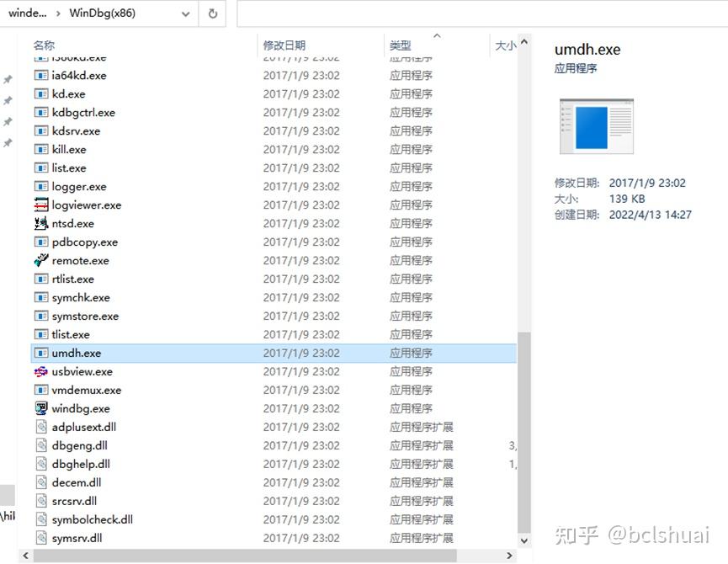
Task: Click in the search box field
Action: [x=482, y=13]
